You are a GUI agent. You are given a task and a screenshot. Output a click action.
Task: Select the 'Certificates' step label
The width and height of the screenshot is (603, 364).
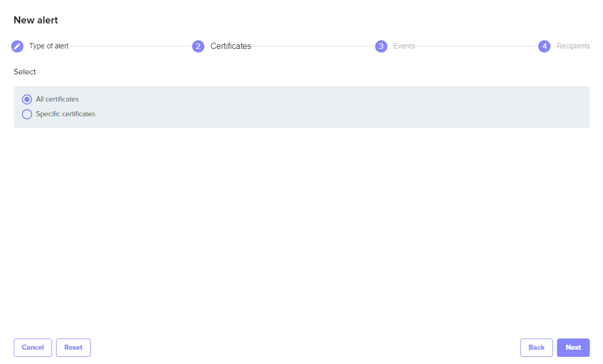click(231, 46)
